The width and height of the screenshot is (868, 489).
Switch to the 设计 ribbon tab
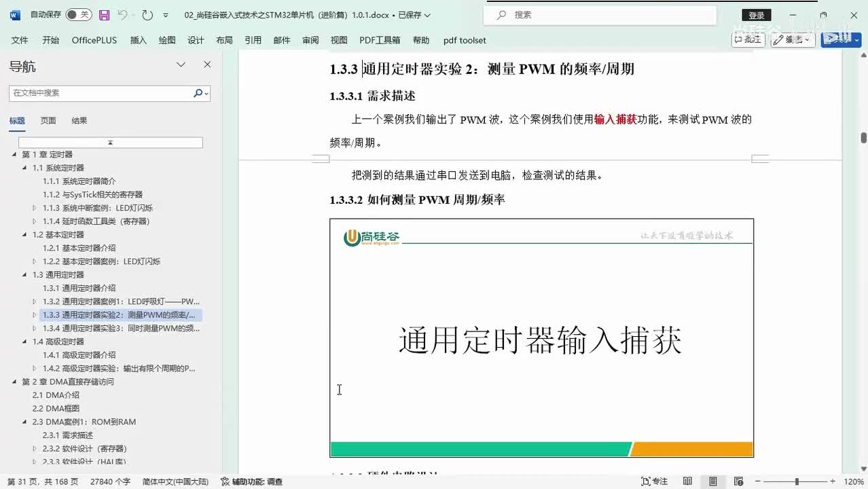click(x=196, y=40)
